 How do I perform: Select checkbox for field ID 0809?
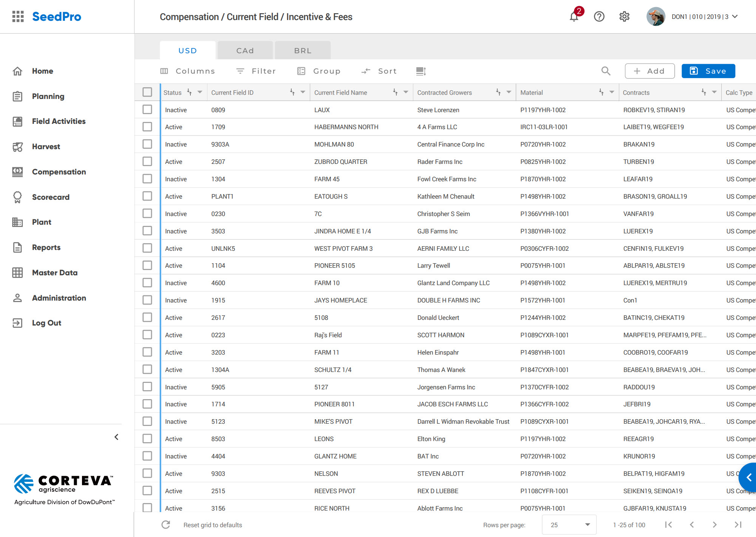click(147, 110)
